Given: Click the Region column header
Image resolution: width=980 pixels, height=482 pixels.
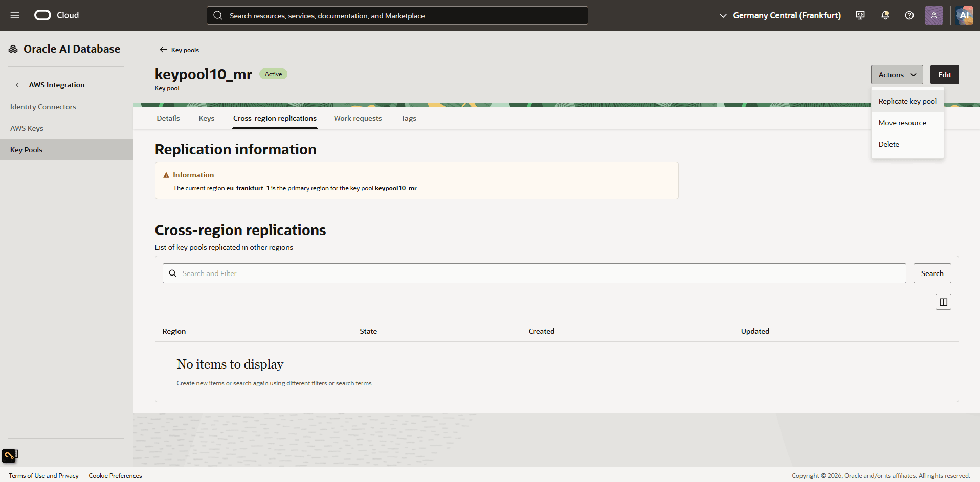Looking at the screenshot, I should pyautogui.click(x=174, y=331).
